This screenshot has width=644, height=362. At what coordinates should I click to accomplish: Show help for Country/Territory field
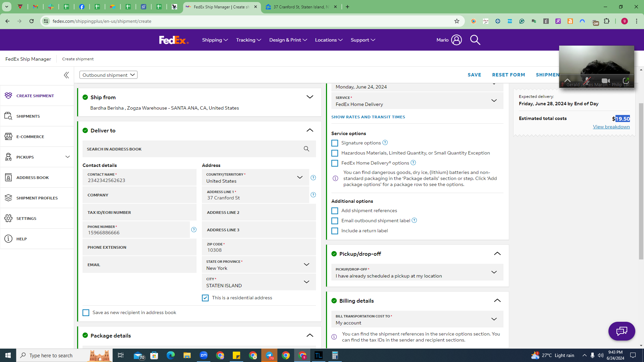(x=313, y=178)
